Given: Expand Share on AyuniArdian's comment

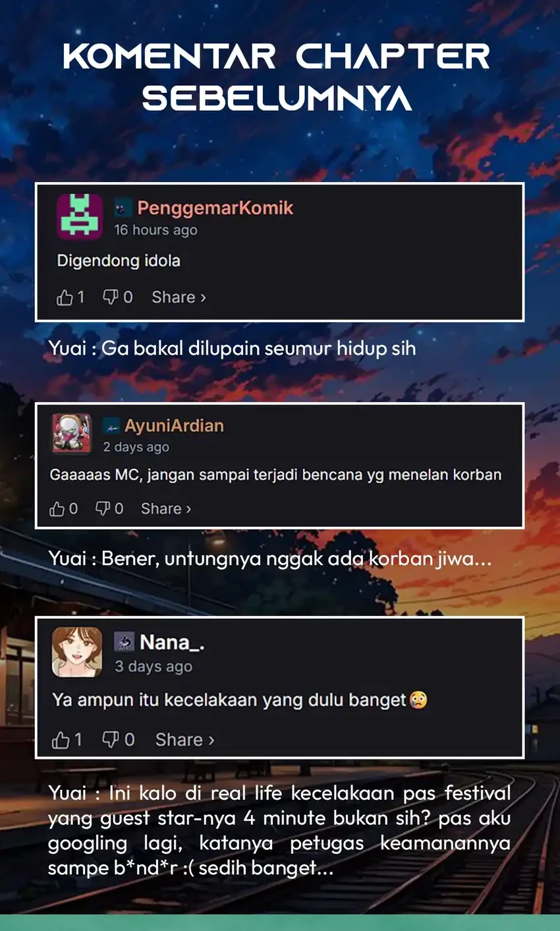Looking at the screenshot, I should pyautogui.click(x=166, y=508).
